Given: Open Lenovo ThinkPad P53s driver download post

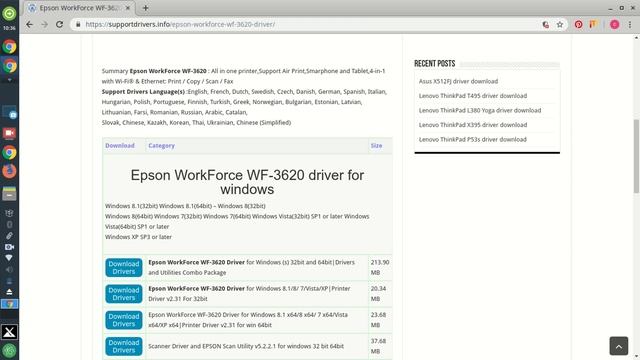Looking at the screenshot, I should click(473, 140).
